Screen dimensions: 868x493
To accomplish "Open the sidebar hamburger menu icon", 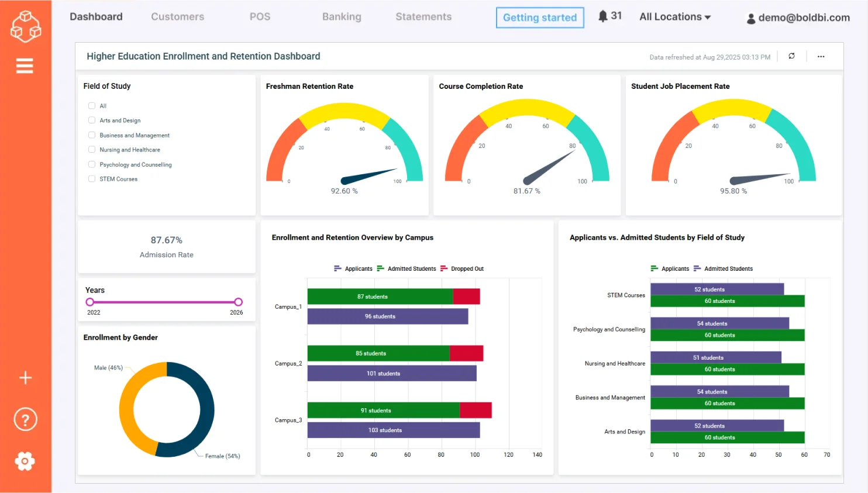I will (x=25, y=65).
